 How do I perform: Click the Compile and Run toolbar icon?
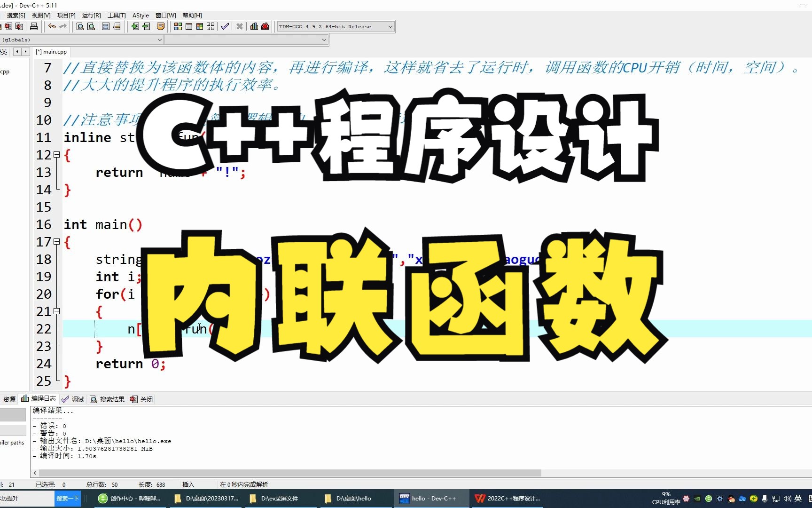click(200, 26)
